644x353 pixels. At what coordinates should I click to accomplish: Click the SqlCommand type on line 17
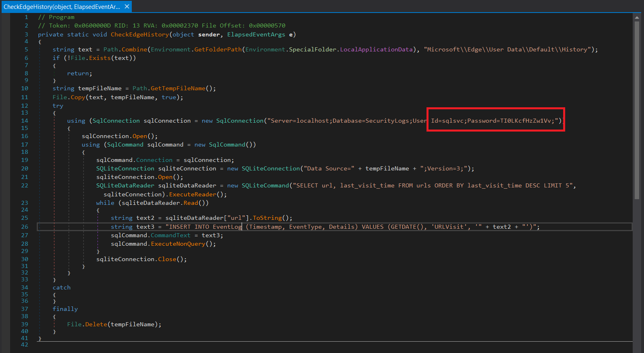tap(125, 145)
